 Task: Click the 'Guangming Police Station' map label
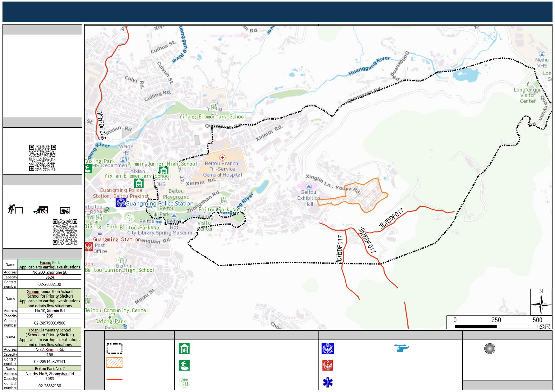pos(159,204)
